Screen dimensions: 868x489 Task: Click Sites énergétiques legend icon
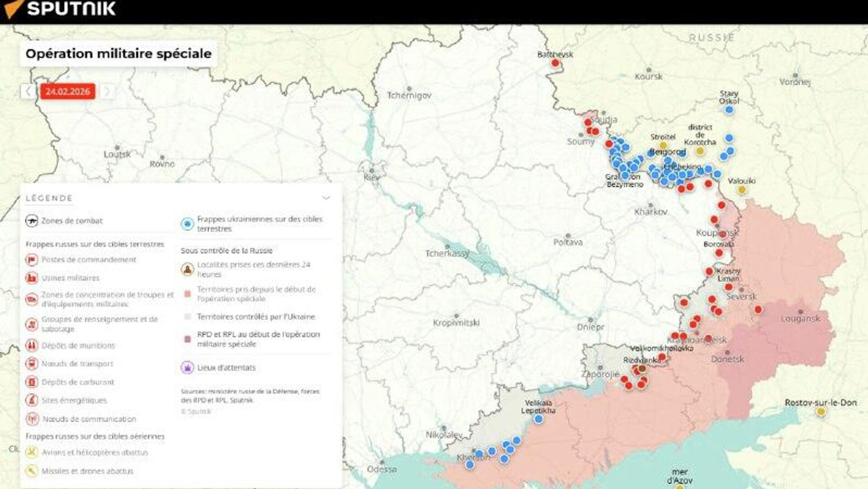(x=32, y=400)
